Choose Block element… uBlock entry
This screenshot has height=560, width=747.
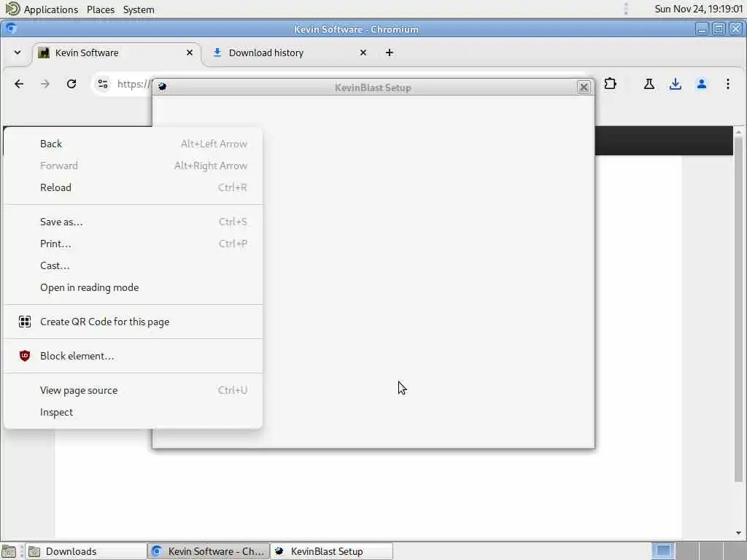pyautogui.click(x=133, y=356)
